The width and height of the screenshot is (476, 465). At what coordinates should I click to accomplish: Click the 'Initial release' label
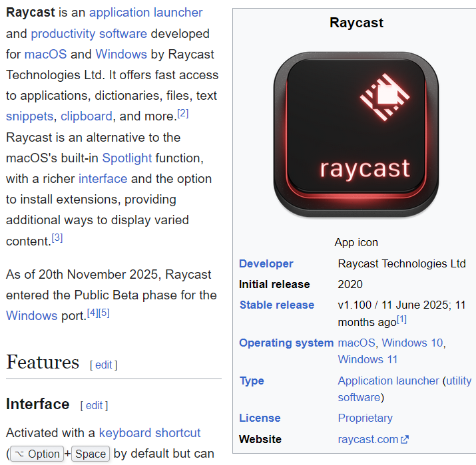274,284
